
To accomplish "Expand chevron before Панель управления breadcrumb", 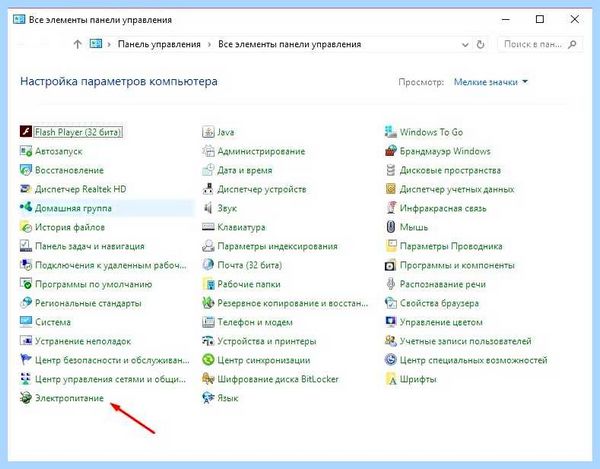I will (x=109, y=44).
